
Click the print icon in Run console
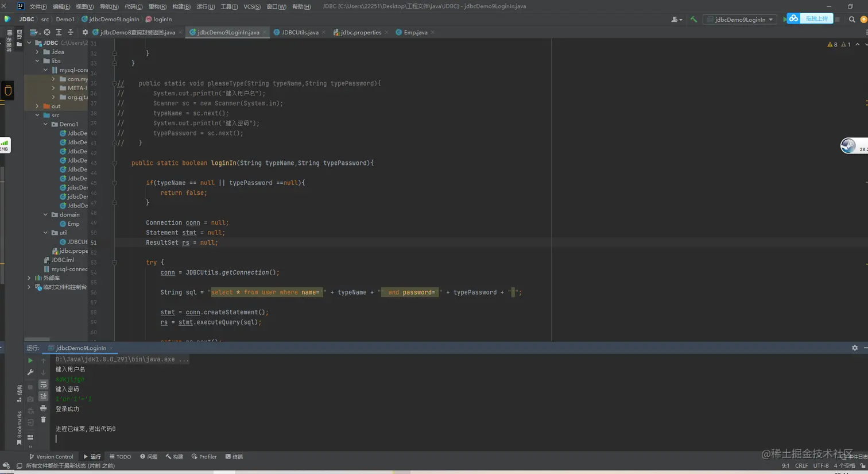43,409
